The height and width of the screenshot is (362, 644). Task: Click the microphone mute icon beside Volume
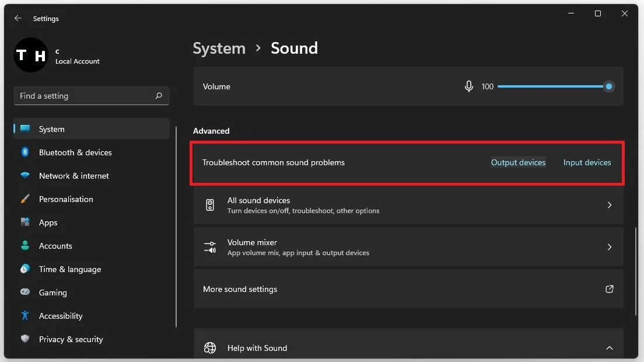468,86
